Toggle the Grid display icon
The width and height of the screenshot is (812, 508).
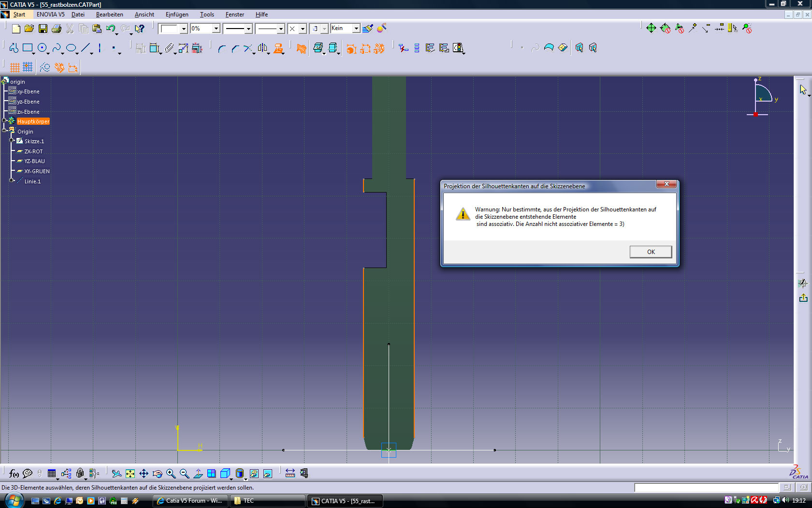(14, 67)
